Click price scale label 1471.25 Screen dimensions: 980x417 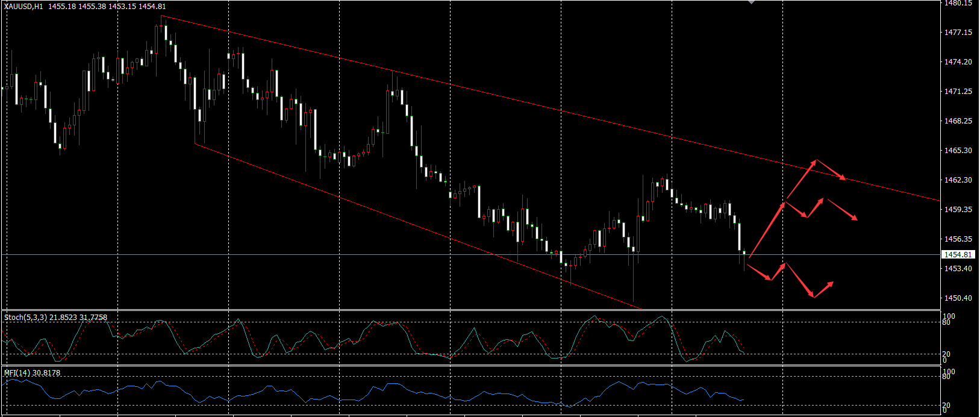958,92
